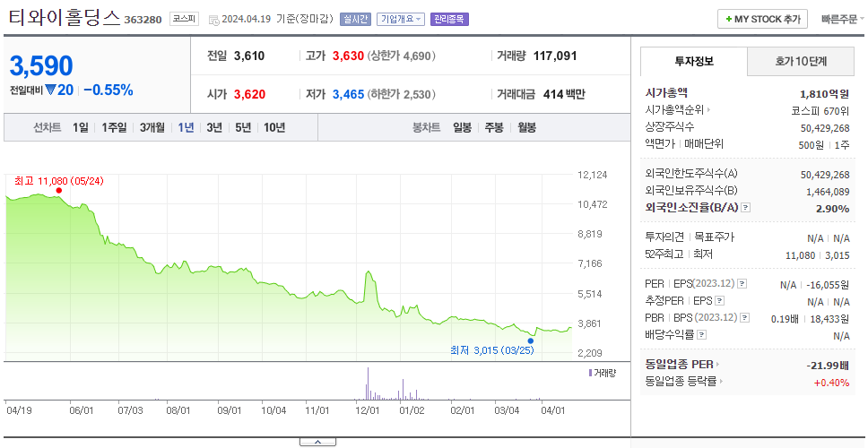
Task: Open help icon beside 추정PER EPS
Action: click(x=720, y=301)
